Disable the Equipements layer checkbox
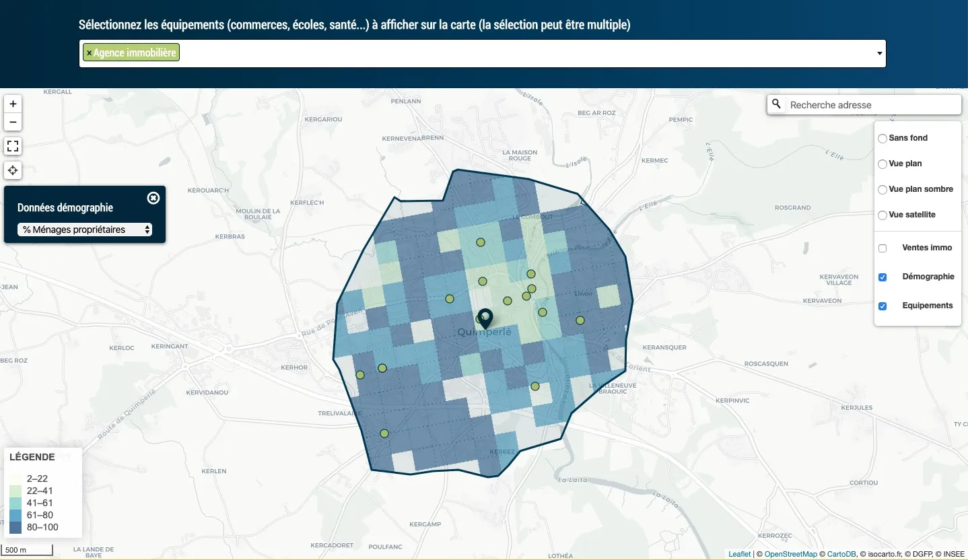The width and height of the screenshot is (968, 560). pyautogui.click(x=883, y=306)
